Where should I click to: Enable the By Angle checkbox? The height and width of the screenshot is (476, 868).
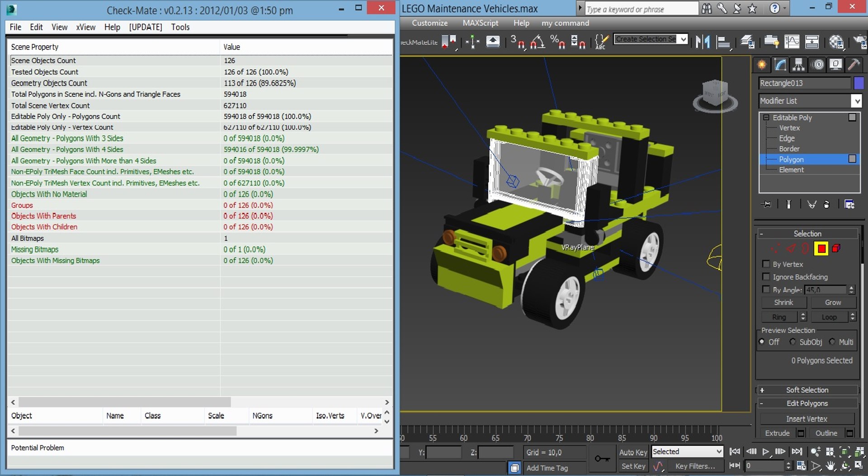pos(766,289)
